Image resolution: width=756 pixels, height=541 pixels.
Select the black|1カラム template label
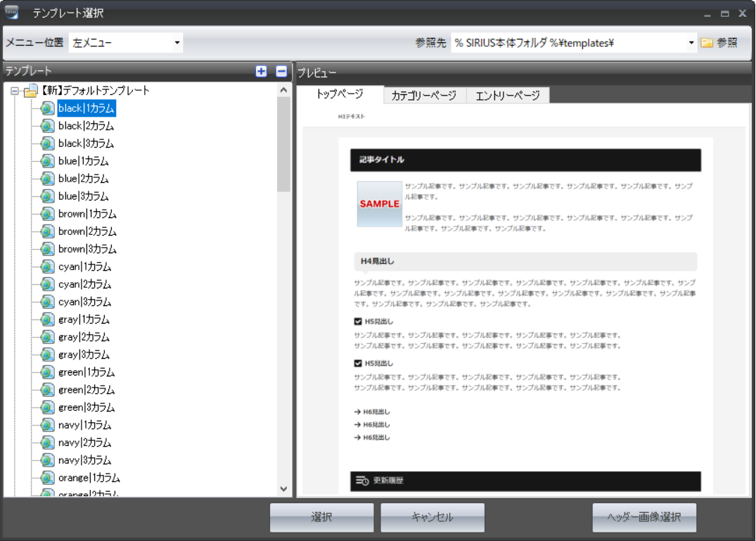pyautogui.click(x=87, y=108)
